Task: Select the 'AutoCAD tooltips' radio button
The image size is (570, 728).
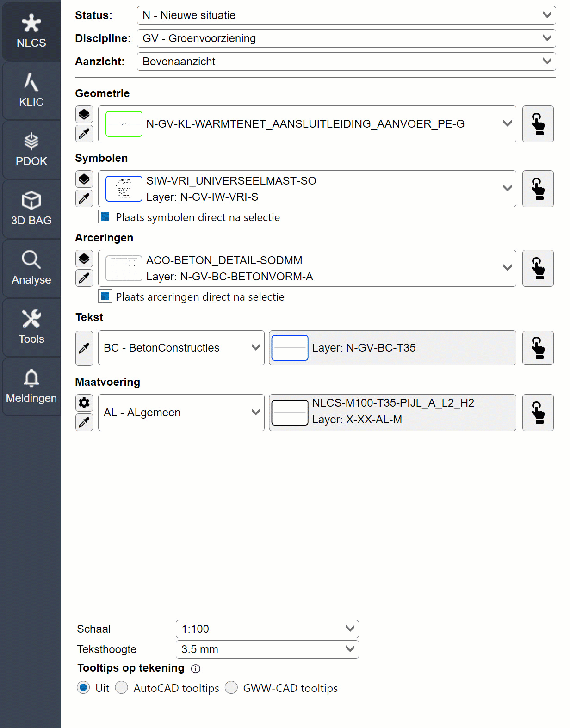Action: pos(122,688)
